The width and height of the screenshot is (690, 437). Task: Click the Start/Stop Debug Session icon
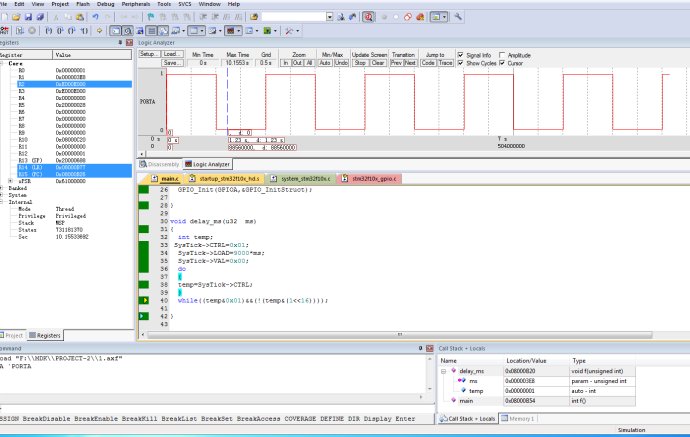[368, 17]
